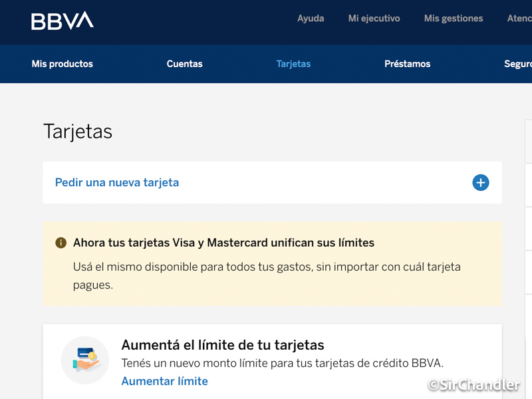Open the Ayuda menu

[311, 19]
